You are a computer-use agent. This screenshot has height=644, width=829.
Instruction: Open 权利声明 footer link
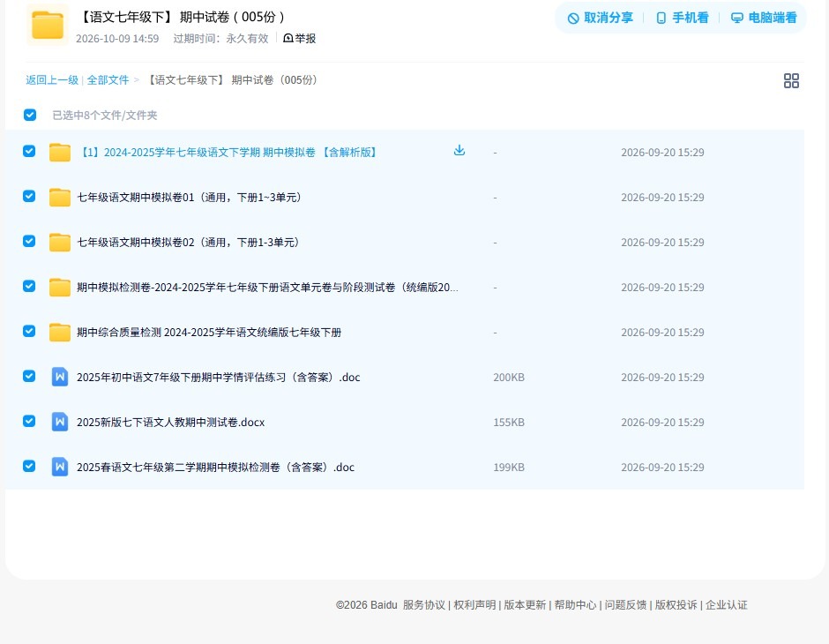(x=474, y=605)
